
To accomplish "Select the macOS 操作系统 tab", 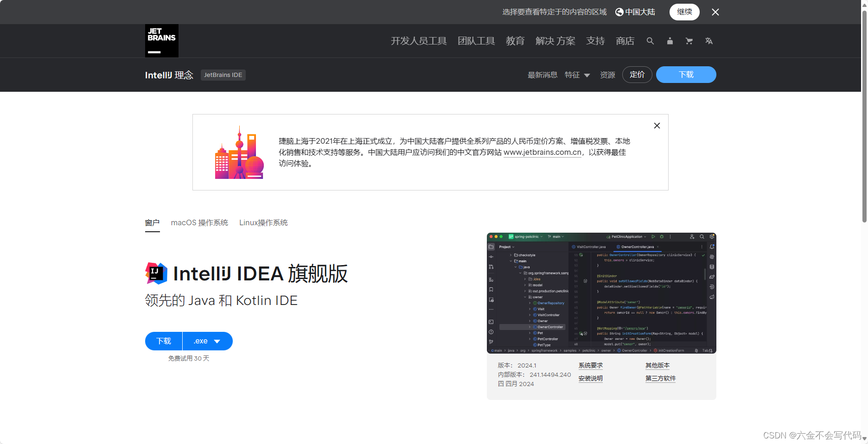I will [x=199, y=223].
